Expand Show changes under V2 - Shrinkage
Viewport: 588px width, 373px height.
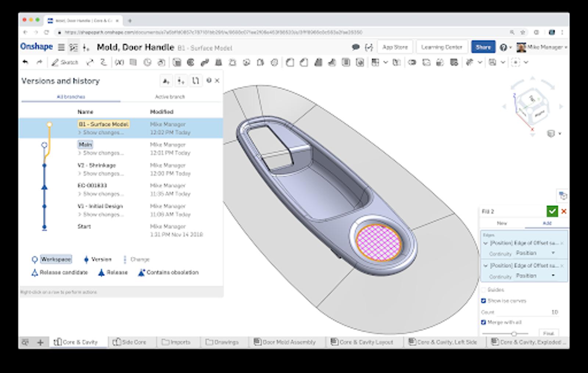click(x=100, y=173)
